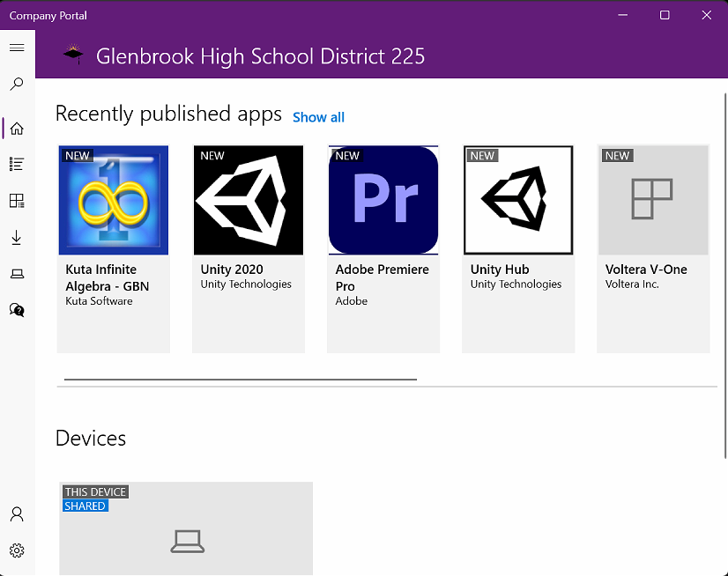Click 'Voltera Inc.' publisher text

[x=632, y=284]
